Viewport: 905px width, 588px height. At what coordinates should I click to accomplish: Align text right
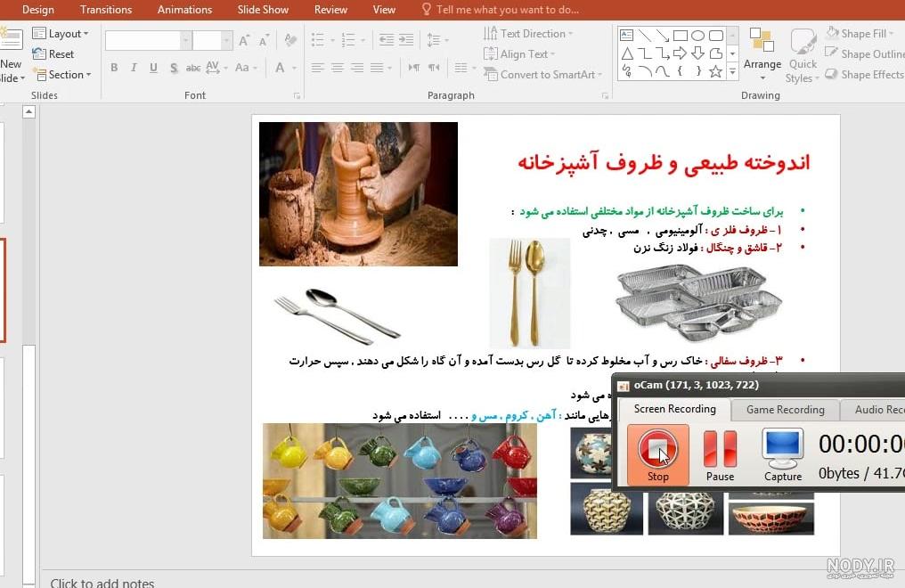pos(357,68)
